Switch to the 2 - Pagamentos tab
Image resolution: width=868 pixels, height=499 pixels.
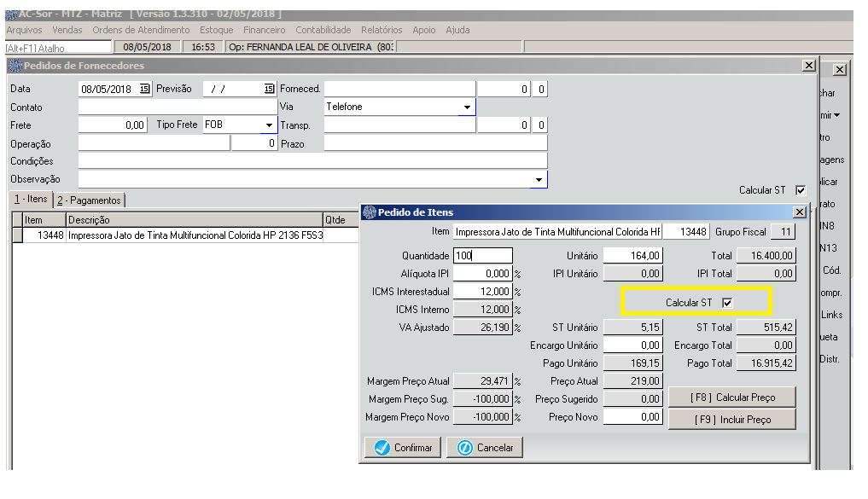89,200
